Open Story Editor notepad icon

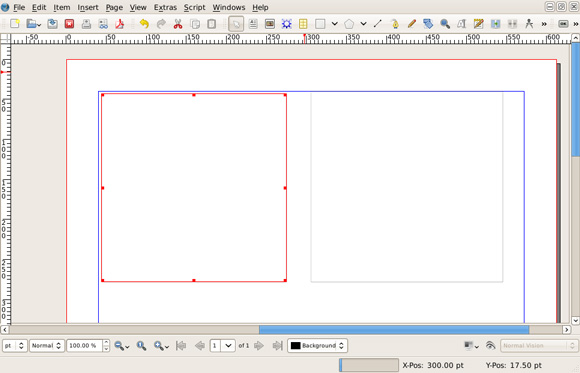pyautogui.click(x=479, y=24)
